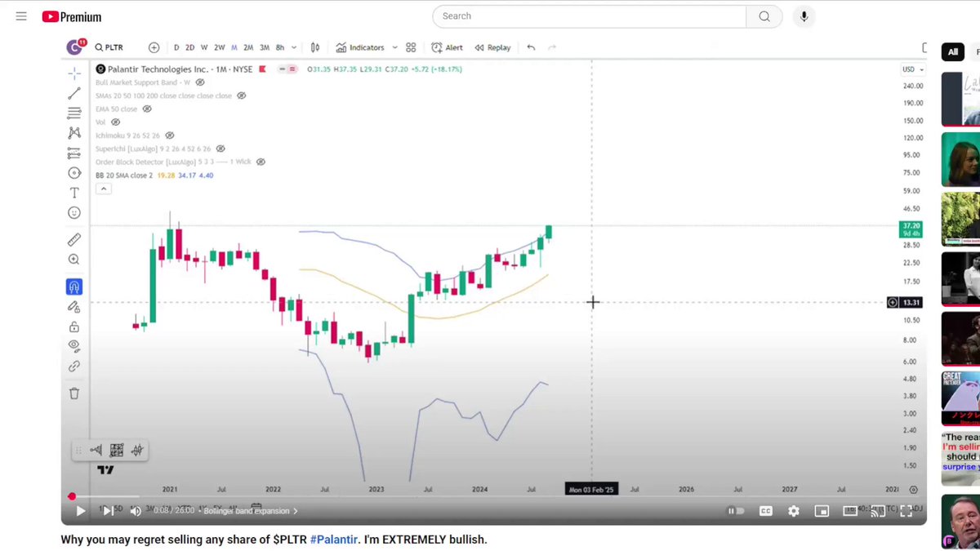Viewport: 980px width, 551px height.
Task: Remove drawings with trash can icon
Action: [x=74, y=393]
